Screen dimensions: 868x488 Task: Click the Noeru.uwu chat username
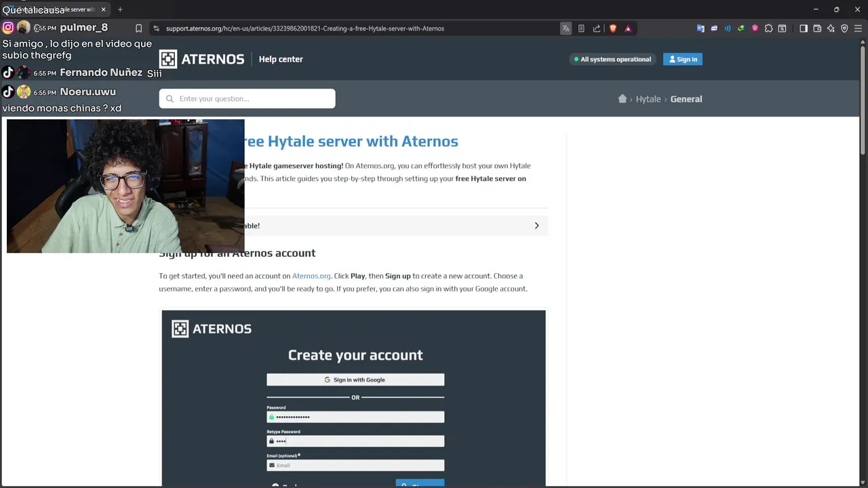[x=87, y=91]
